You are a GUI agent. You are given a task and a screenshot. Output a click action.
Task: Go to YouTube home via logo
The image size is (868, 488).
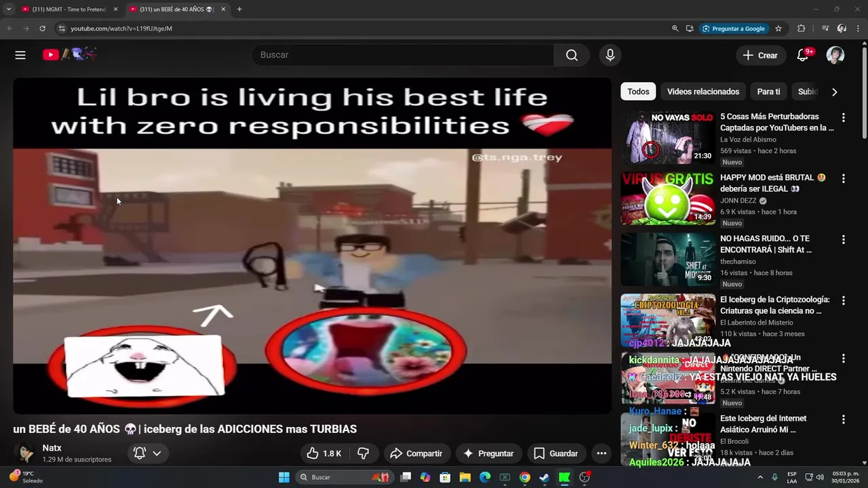pos(70,55)
